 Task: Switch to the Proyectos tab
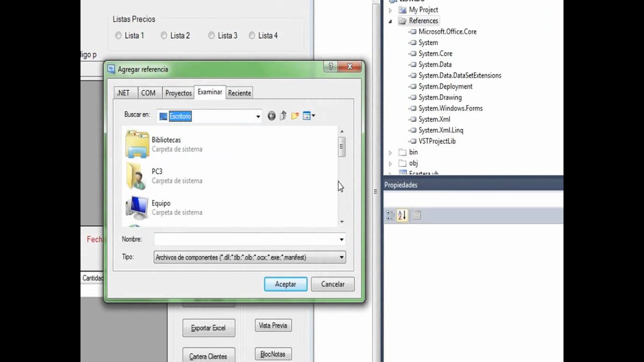tap(178, 93)
